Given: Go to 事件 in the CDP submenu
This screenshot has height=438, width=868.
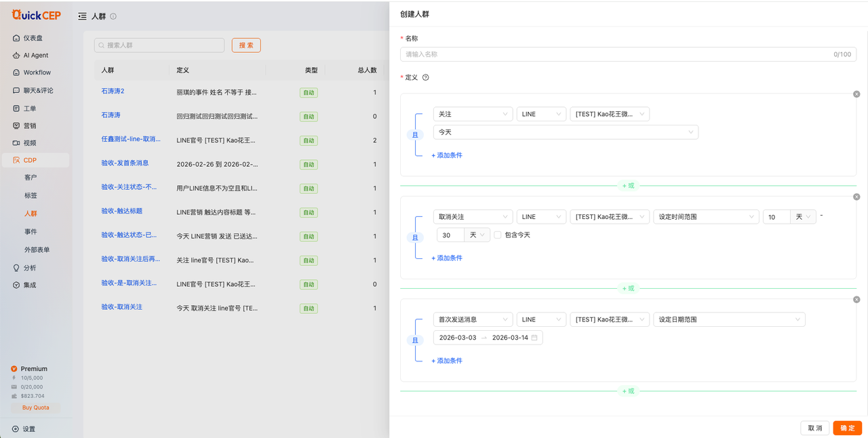Looking at the screenshot, I should 31,232.
